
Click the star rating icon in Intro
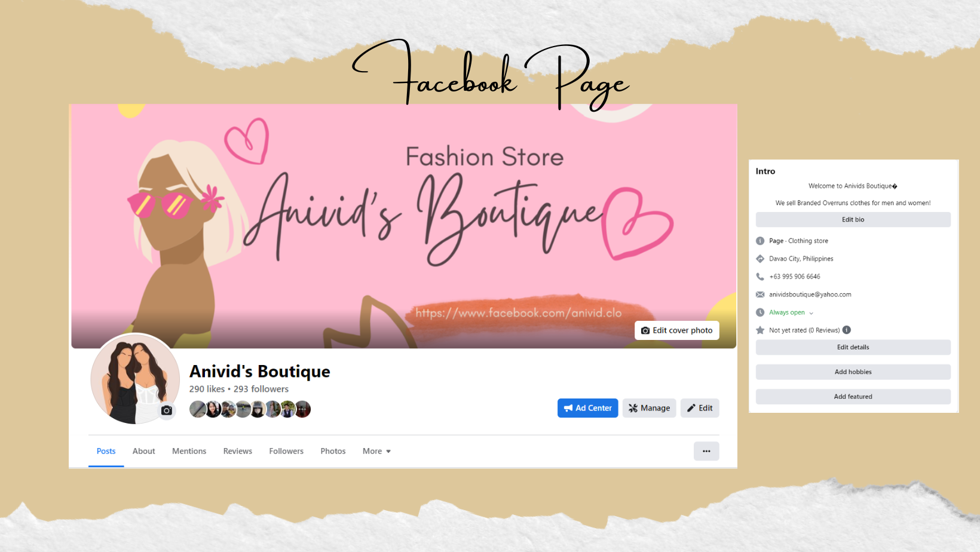click(760, 330)
